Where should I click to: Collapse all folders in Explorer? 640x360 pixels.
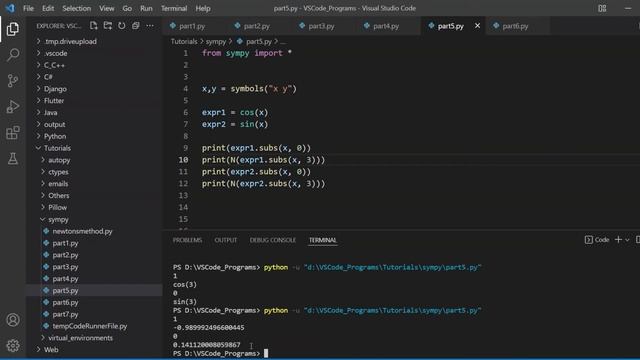tap(136, 26)
